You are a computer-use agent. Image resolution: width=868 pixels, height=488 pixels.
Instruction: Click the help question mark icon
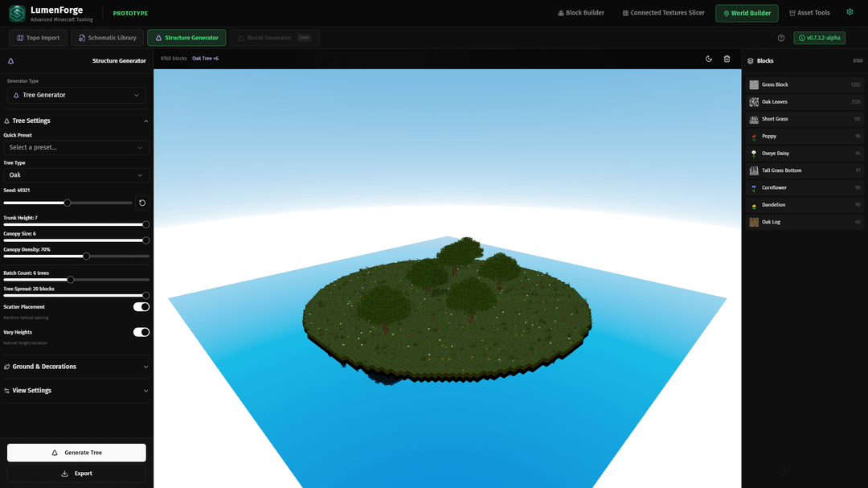click(x=781, y=38)
